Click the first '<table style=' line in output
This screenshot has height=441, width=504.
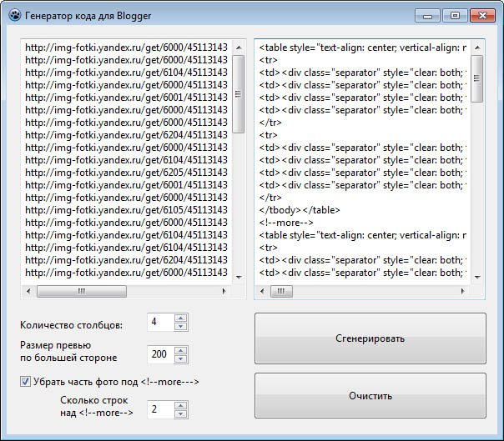pyautogui.click(x=363, y=48)
